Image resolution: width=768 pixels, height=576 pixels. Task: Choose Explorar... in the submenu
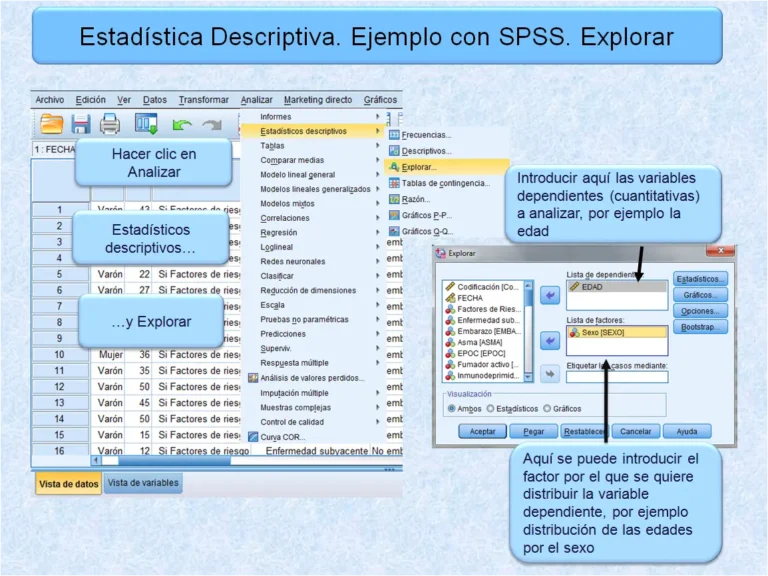click(x=447, y=167)
